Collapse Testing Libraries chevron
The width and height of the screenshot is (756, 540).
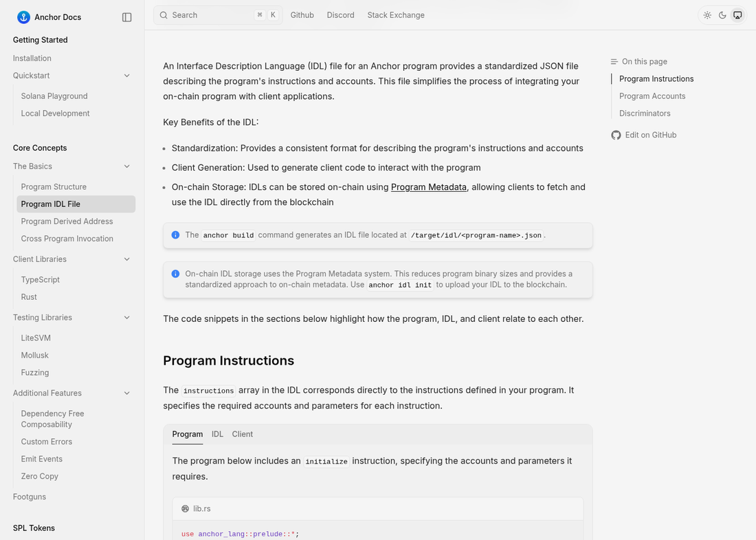point(127,318)
